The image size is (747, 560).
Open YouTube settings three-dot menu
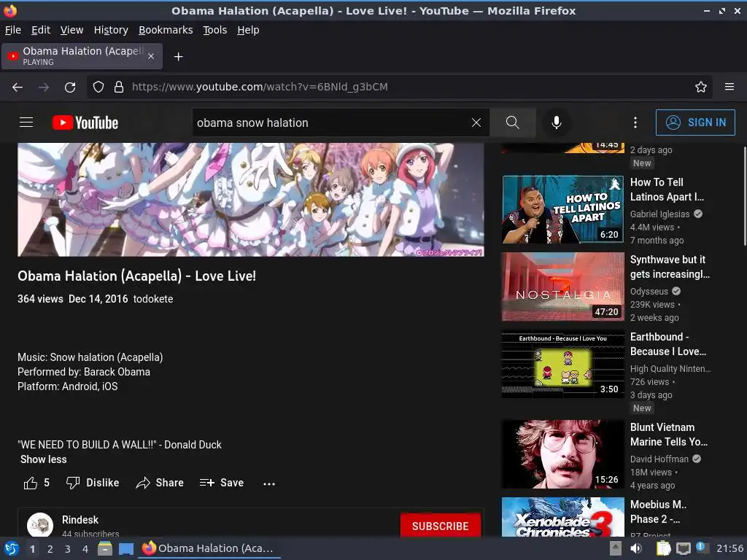[x=635, y=122]
